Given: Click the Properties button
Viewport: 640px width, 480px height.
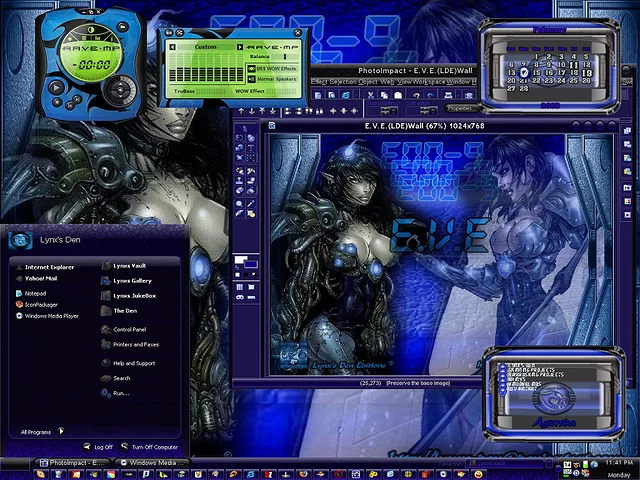Looking at the screenshot, I should coord(461,109).
